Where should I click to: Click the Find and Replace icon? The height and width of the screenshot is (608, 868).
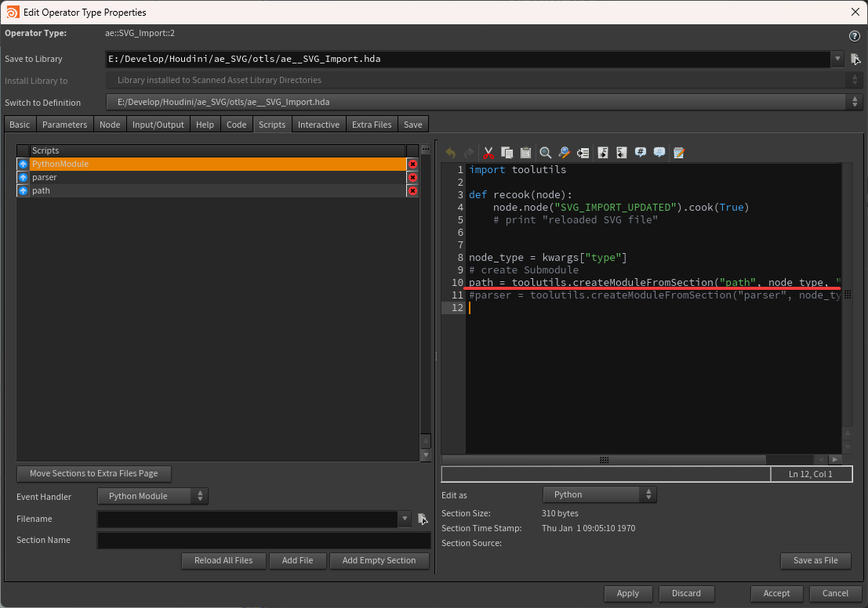[564, 153]
